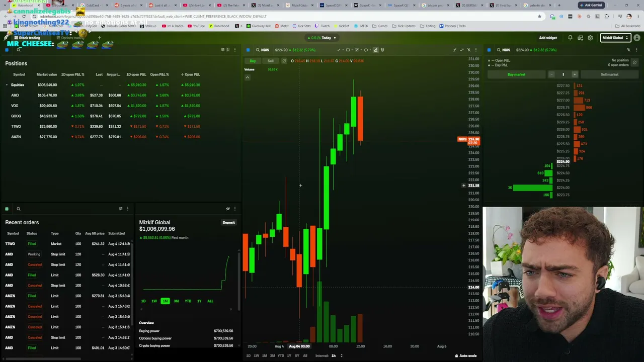Click the Ask Gemini button in browser
This screenshot has height=362, width=644.
click(591, 5)
